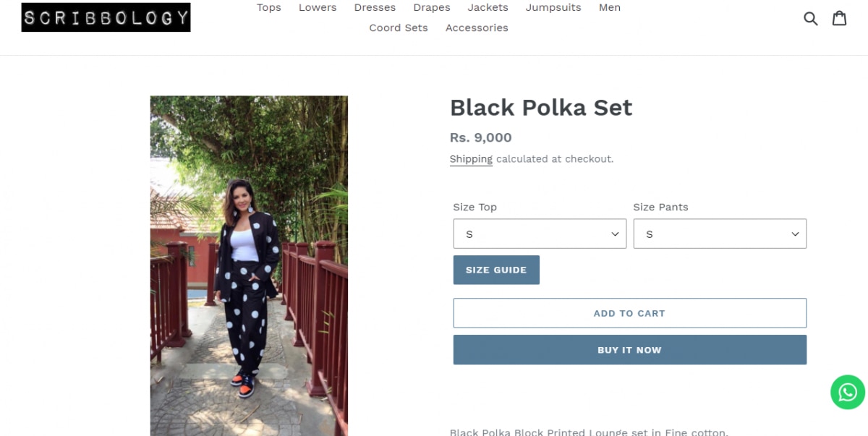Screen dimensions: 868x436
Task: Follow the Shipping policy link
Action: 471,159
